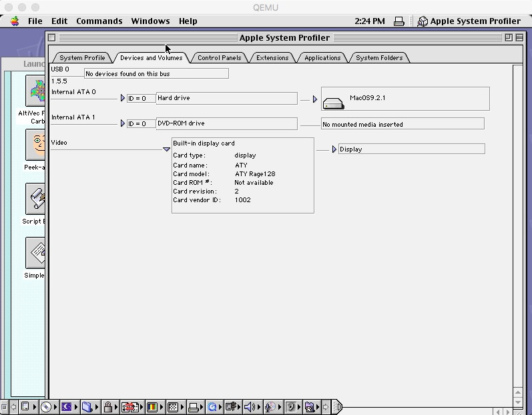Go to the Applications tab

(x=322, y=57)
